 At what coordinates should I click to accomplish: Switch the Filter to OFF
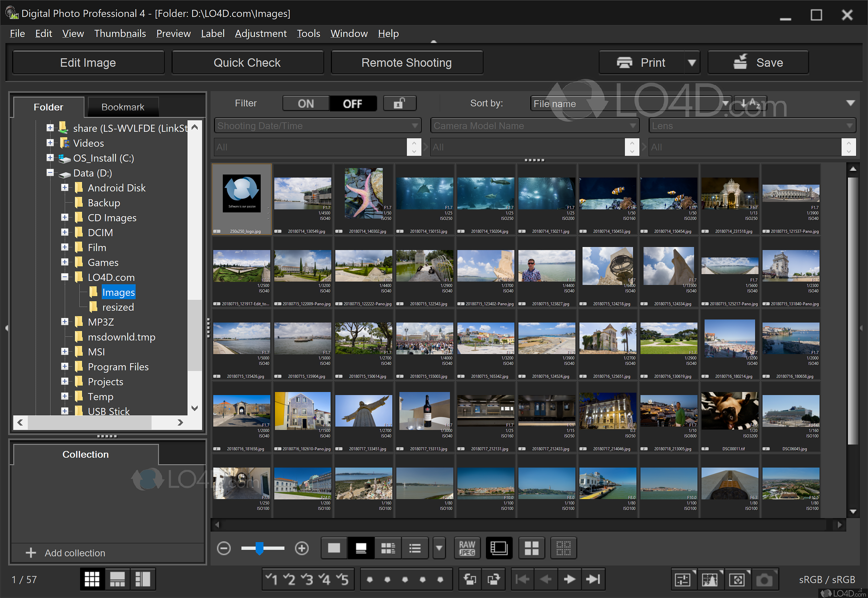click(352, 103)
